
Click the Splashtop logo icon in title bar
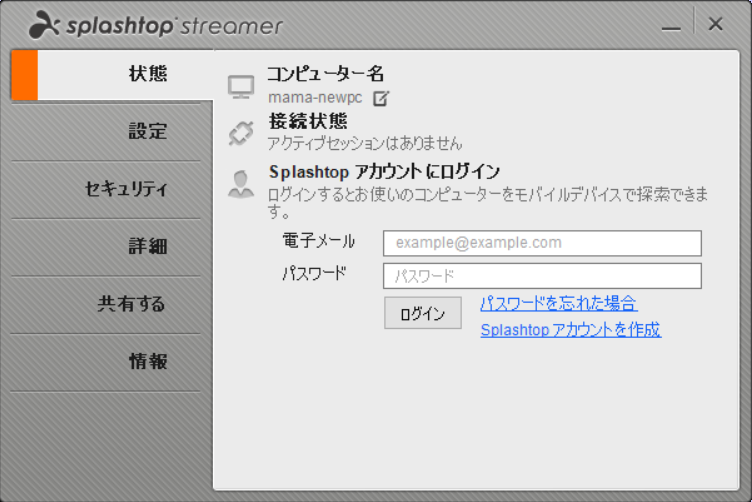coord(44,25)
